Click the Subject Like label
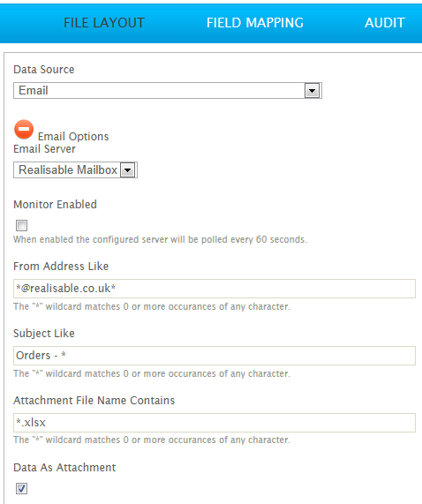422x504 pixels. coord(44,334)
